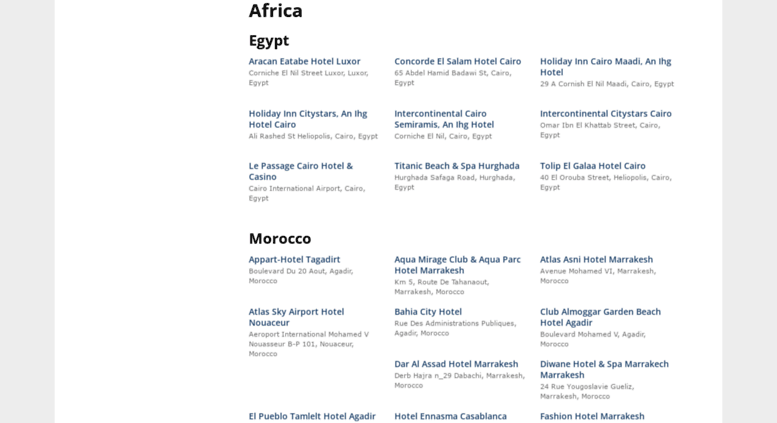Viewport: 777px width, 423px height.
Task: Open Concorde El Salam Hotel Cairo link
Action: pyautogui.click(x=457, y=61)
